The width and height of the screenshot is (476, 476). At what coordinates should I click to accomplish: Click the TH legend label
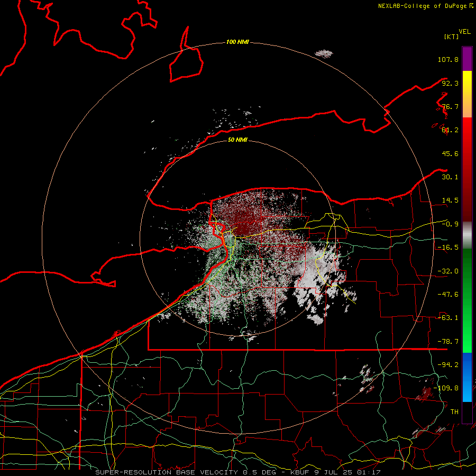(454, 412)
